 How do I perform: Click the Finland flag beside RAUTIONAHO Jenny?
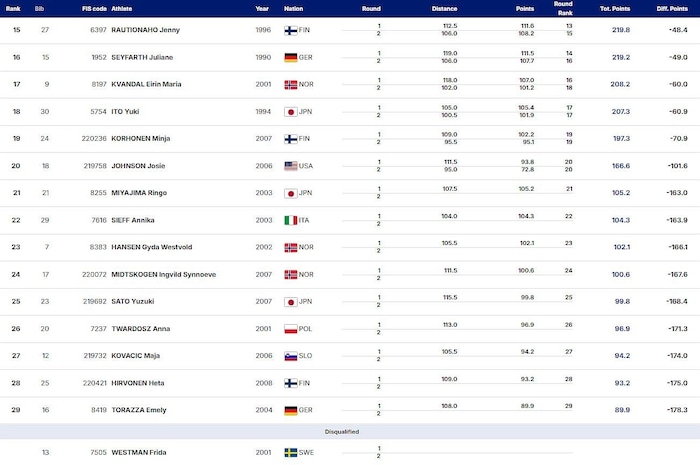coord(291,30)
